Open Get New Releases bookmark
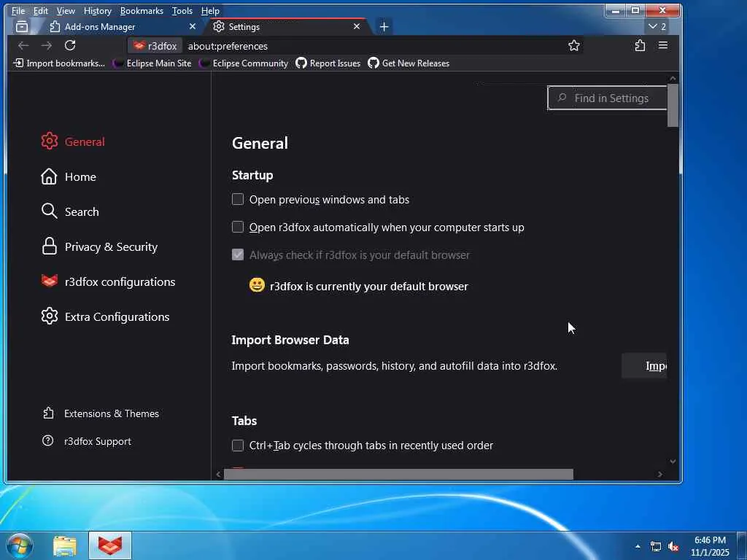This screenshot has height=560, width=747. click(x=409, y=63)
